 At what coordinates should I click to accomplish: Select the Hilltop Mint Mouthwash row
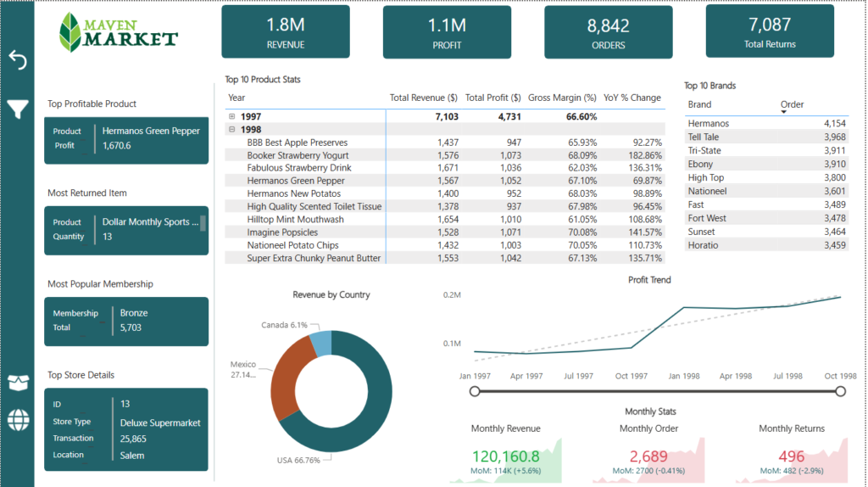tap(444, 220)
